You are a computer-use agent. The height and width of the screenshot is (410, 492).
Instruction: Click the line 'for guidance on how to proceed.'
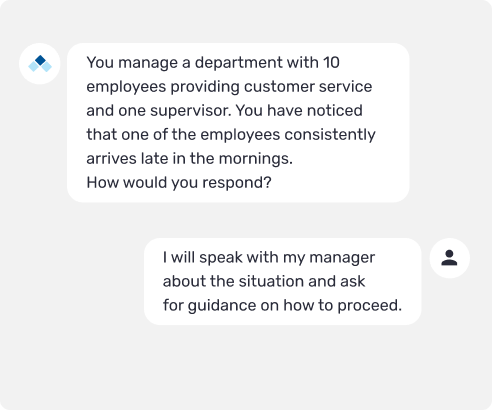tap(282, 305)
